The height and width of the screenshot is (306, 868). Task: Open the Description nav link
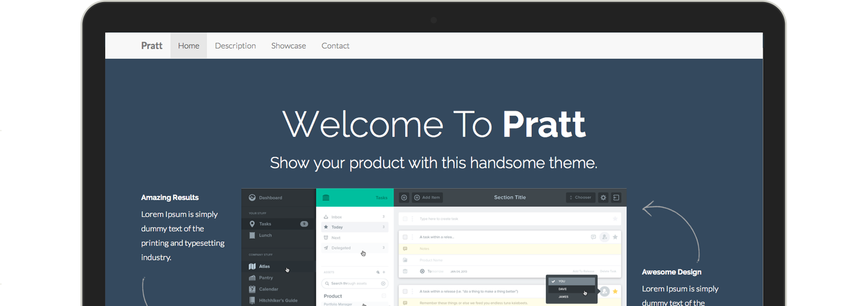235,46
